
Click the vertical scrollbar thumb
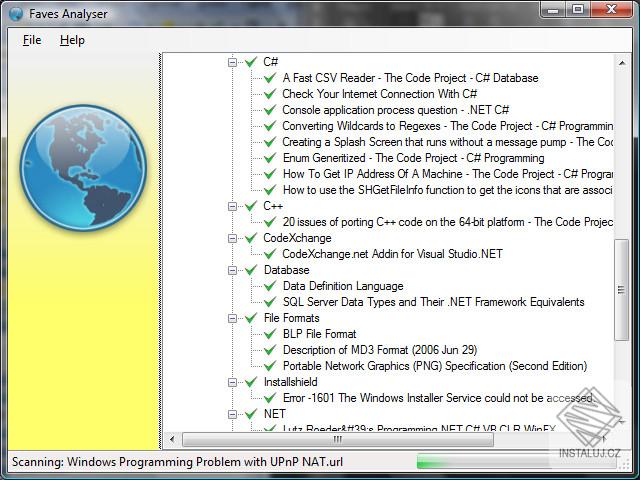point(621,290)
